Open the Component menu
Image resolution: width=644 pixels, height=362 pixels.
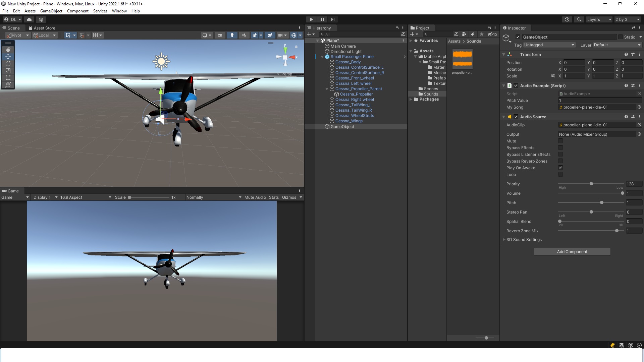(x=77, y=11)
